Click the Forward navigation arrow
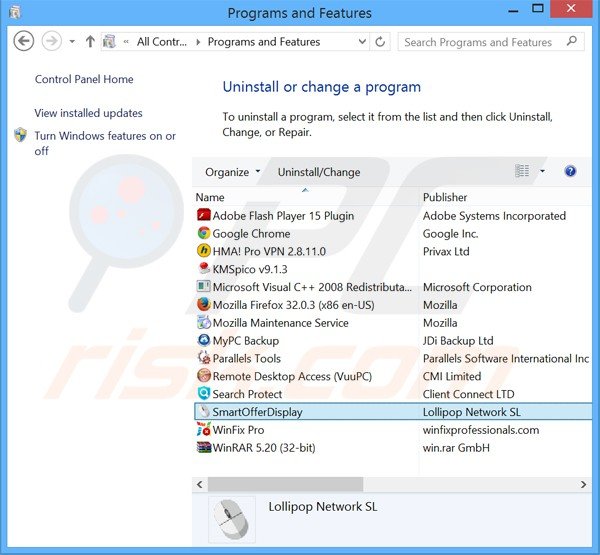This screenshot has width=600, height=555. (x=51, y=41)
